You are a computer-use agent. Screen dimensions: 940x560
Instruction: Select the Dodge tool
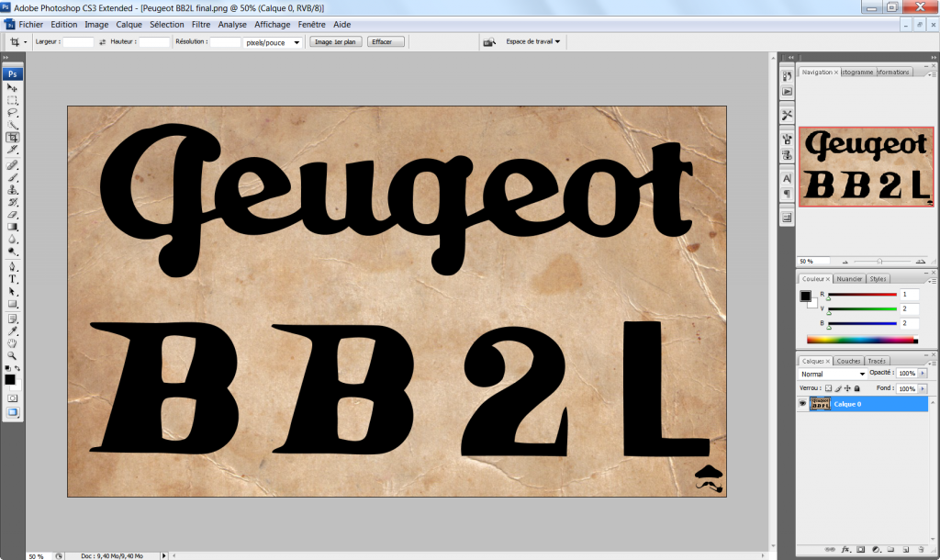12,252
